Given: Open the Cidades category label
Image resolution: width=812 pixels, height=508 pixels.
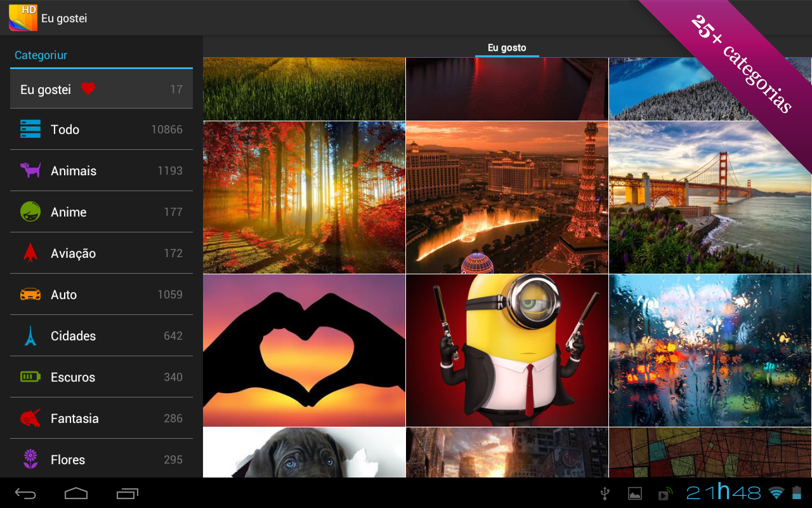Looking at the screenshot, I should [73, 336].
